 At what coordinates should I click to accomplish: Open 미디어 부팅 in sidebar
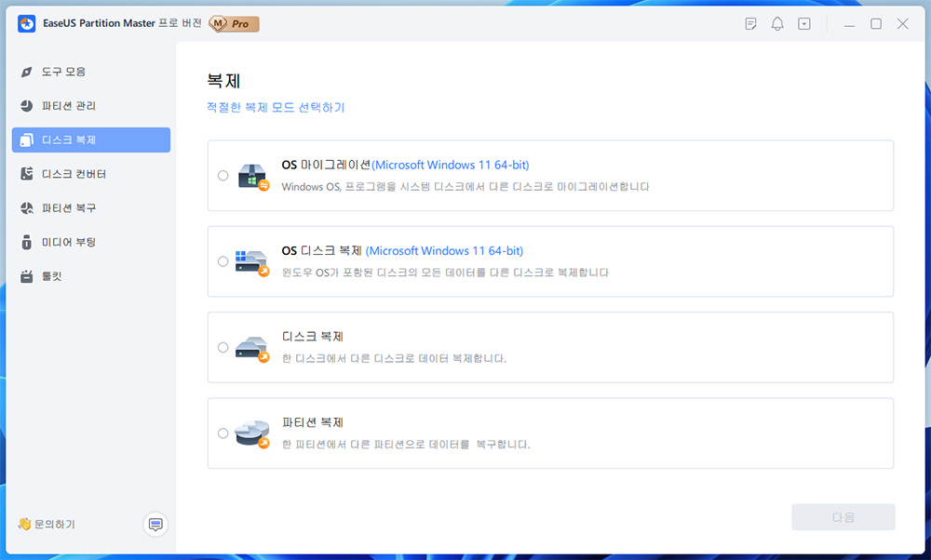click(91, 242)
